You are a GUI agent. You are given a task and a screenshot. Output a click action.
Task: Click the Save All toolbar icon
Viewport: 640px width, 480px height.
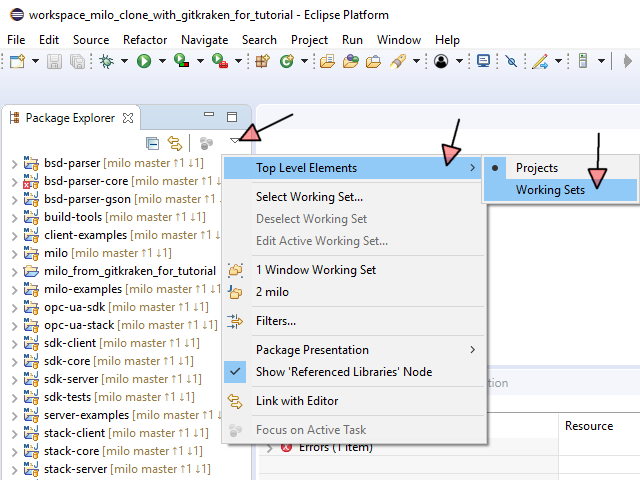tap(77, 61)
